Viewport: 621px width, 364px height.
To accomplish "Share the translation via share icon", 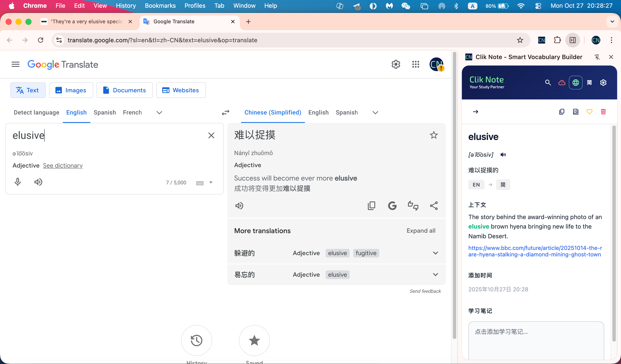I will pos(434,206).
